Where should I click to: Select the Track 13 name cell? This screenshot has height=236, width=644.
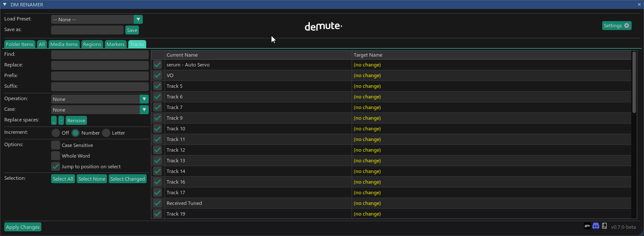[258, 161]
